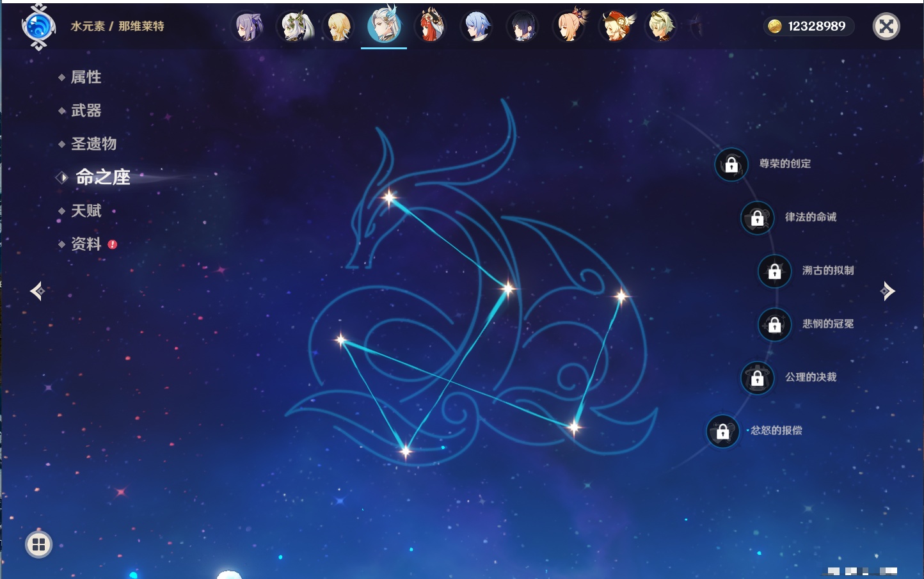Screen dimensions: 924x579
Task: Click the 溯古的拟制 label
Action: coord(828,271)
